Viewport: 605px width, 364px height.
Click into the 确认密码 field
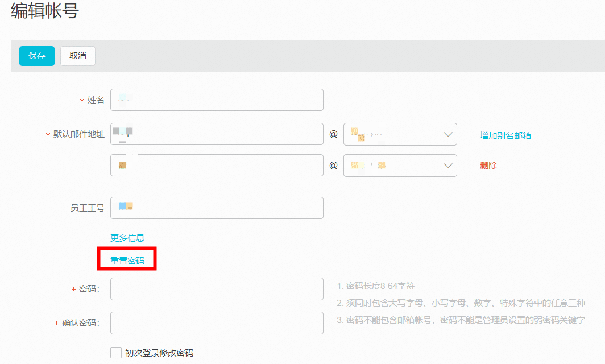coord(217,323)
